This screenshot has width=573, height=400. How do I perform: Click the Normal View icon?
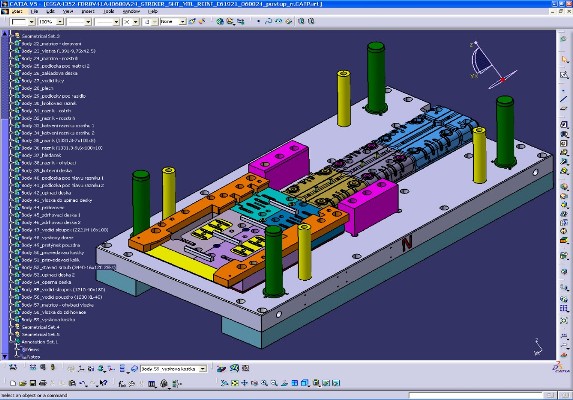point(284,383)
